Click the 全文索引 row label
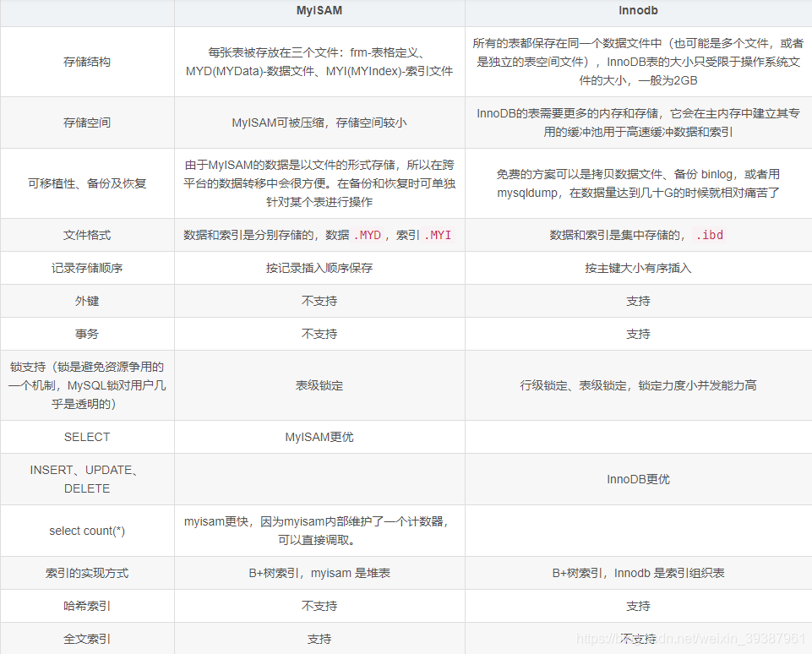Image resolution: width=812 pixels, height=654 pixels. (x=87, y=639)
